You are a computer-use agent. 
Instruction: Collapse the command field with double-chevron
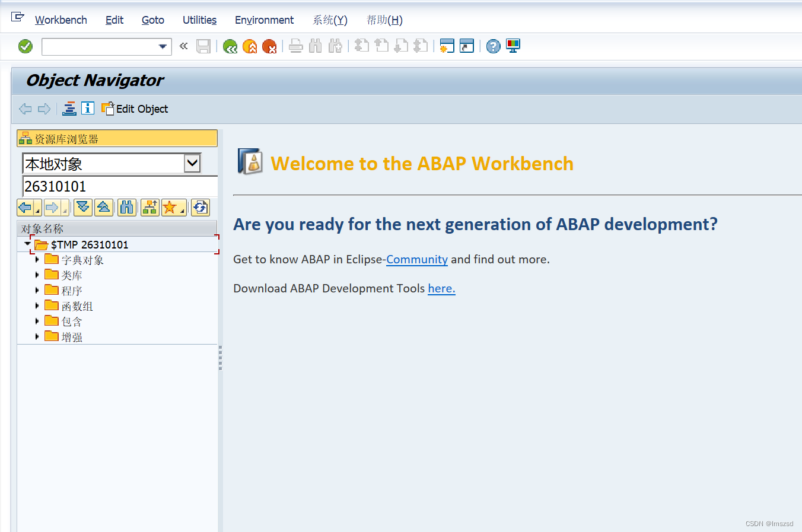(x=184, y=46)
